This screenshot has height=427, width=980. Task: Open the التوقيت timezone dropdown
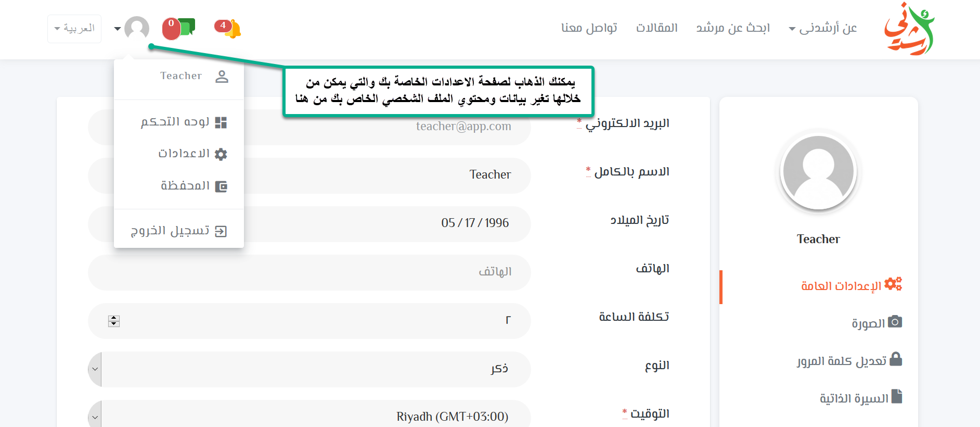[309, 416]
